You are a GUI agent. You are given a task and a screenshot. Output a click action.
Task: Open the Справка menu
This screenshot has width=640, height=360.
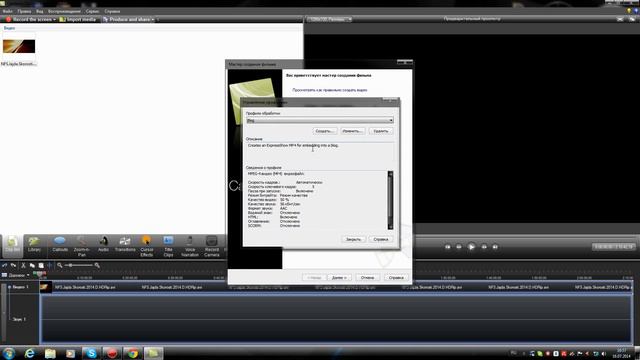tap(112, 11)
